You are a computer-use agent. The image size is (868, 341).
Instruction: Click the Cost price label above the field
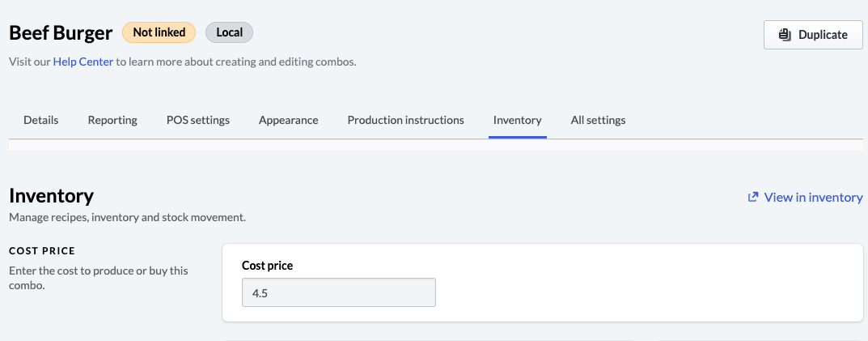point(267,266)
